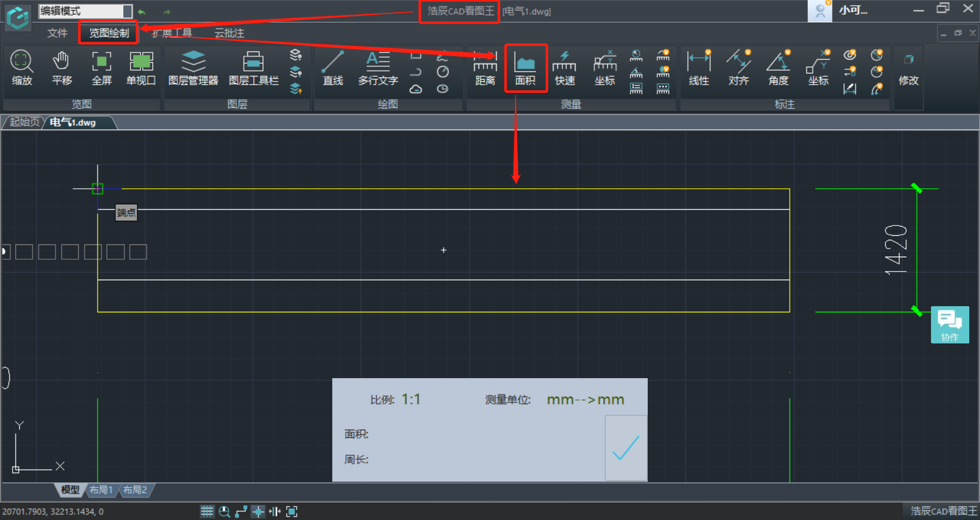Toggle object snap in status bar
The width and height of the screenshot is (980, 520).
coord(258,511)
